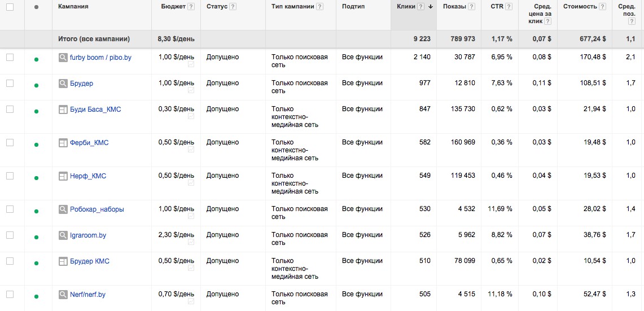Click the search icon beside furby boom / pibo.by

tap(63, 58)
